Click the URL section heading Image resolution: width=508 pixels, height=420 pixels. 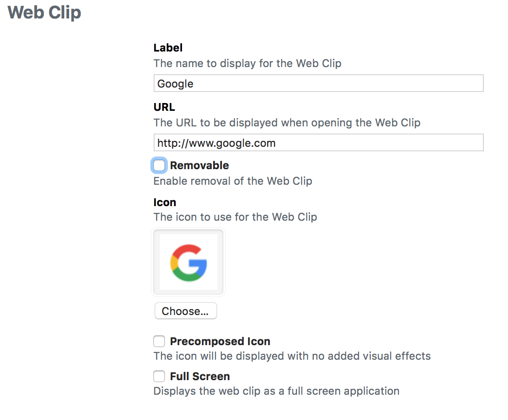(164, 107)
